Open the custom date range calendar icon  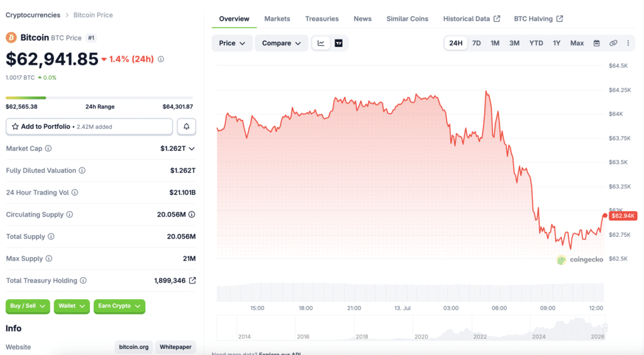pos(597,43)
